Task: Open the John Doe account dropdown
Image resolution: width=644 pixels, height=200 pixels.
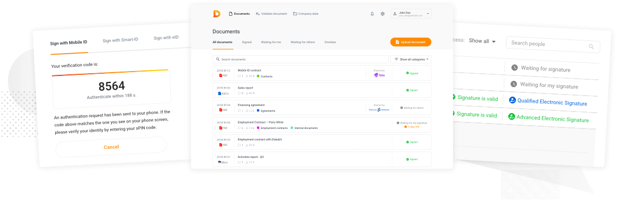Action: 411,14
